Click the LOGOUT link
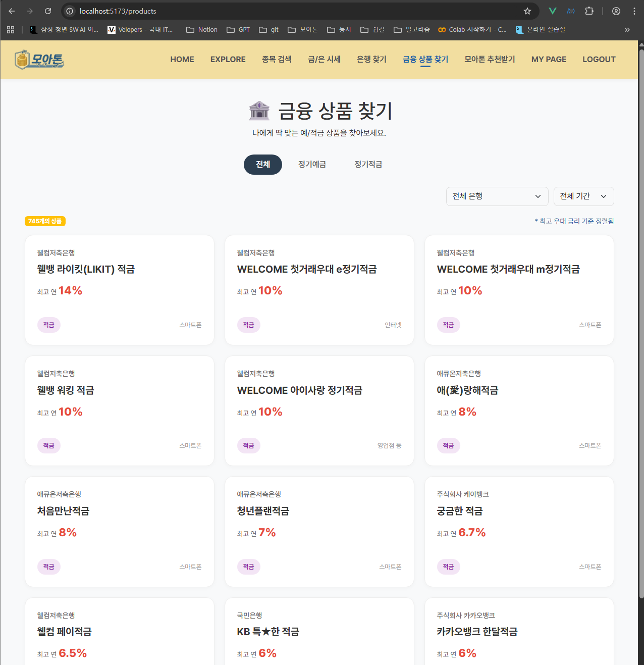 (x=599, y=60)
